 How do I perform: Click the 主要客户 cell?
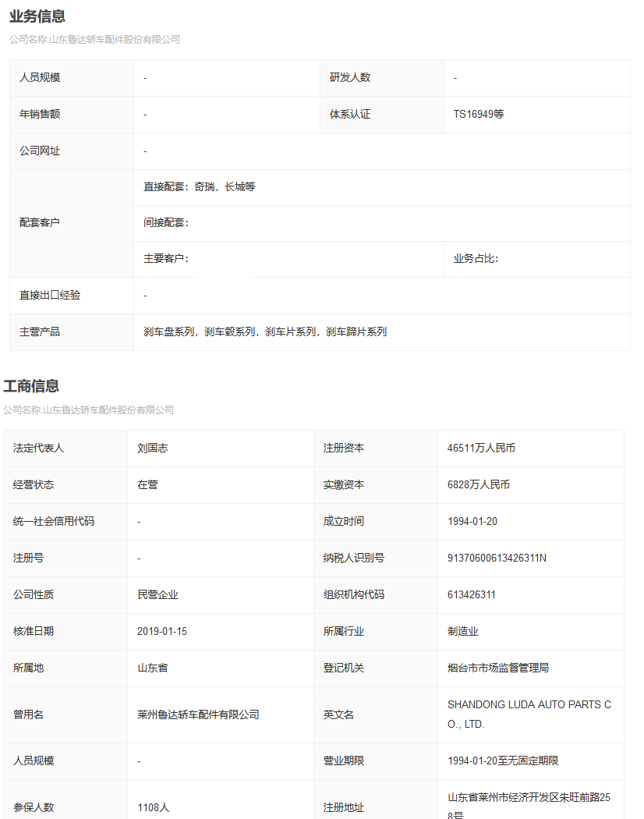288,259
